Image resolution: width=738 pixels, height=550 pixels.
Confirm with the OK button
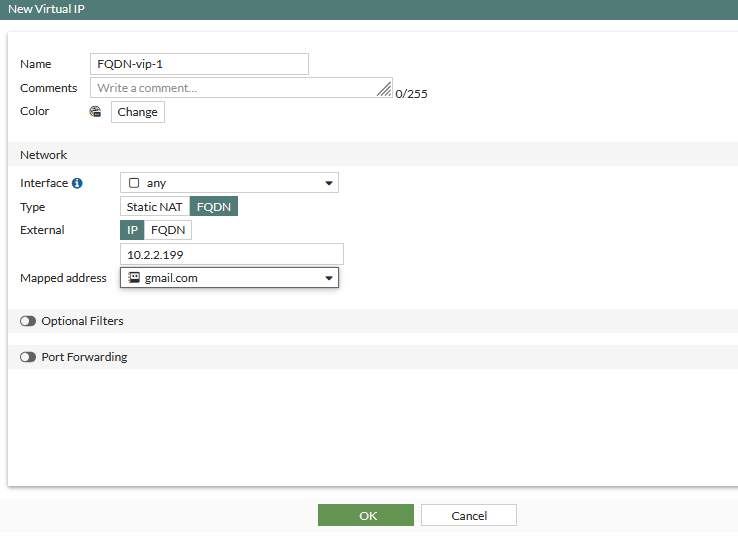coord(366,515)
